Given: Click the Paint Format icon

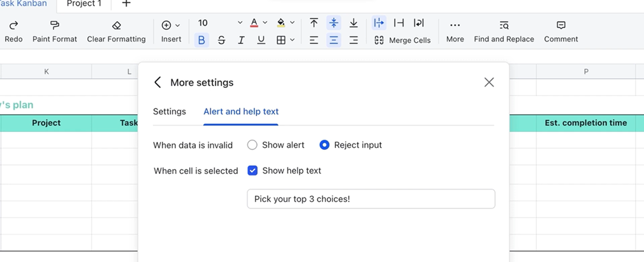Looking at the screenshot, I should click(x=54, y=25).
